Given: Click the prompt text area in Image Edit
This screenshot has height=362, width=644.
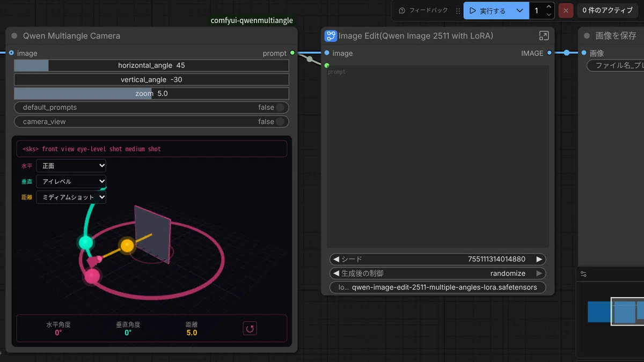Looking at the screenshot, I should pyautogui.click(x=438, y=158).
